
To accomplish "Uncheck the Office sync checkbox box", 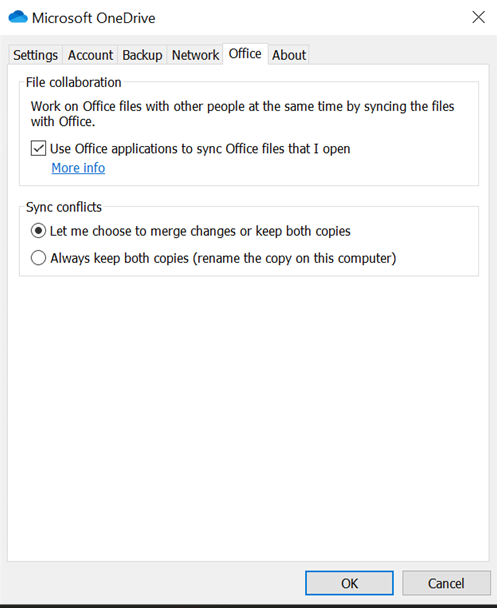I will tap(38, 149).
